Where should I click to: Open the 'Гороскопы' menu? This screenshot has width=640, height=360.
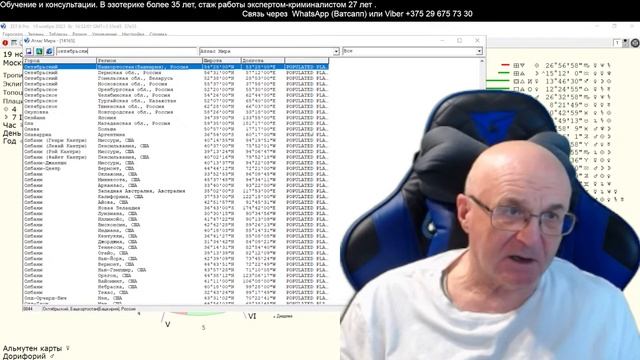(x=13, y=34)
